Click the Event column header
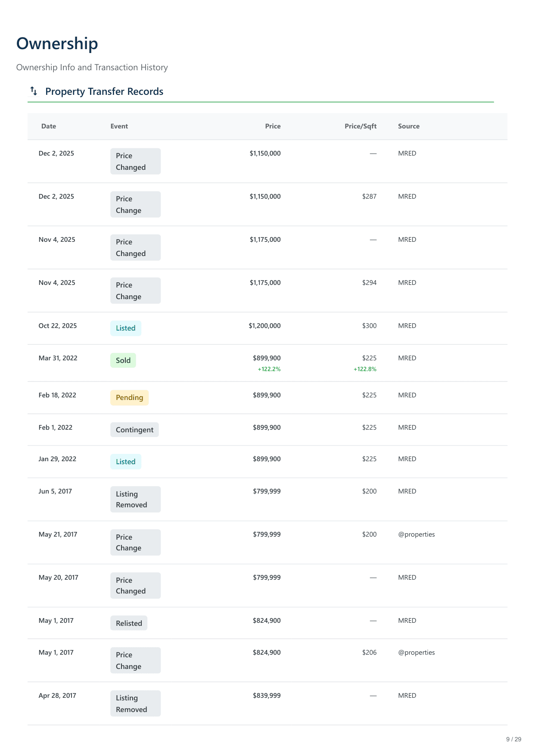The height and width of the screenshot is (756, 535). (119, 126)
